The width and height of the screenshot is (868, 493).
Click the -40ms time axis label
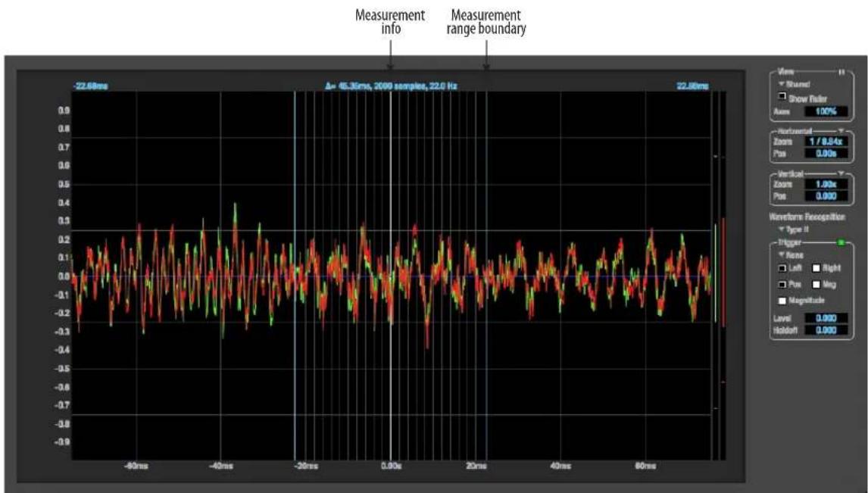click(221, 466)
